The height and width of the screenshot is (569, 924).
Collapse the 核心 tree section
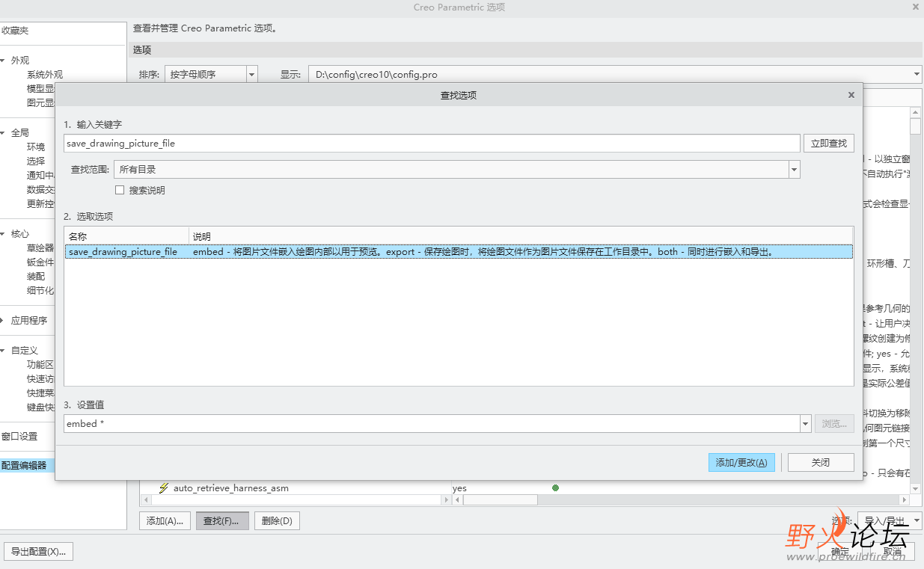[x=4, y=234]
